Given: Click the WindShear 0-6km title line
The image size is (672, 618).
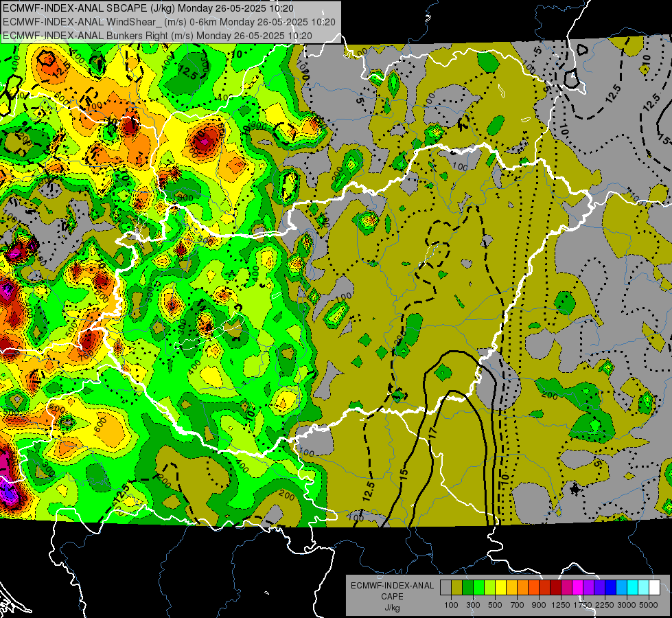Looking at the screenshot, I should click(169, 22).
